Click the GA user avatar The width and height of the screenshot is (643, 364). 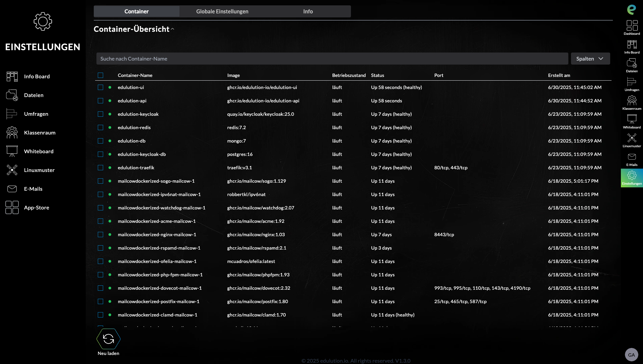pos(631,355)
